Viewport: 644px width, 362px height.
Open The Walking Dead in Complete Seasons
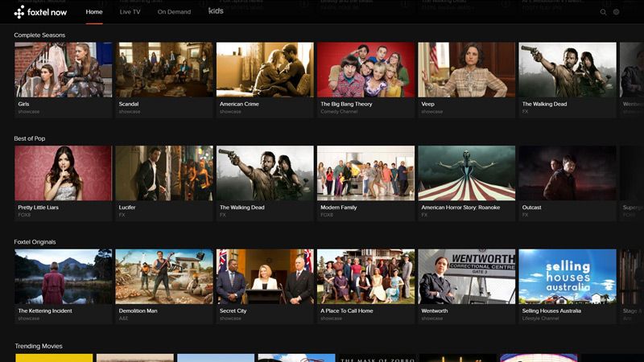pos(568,70)
